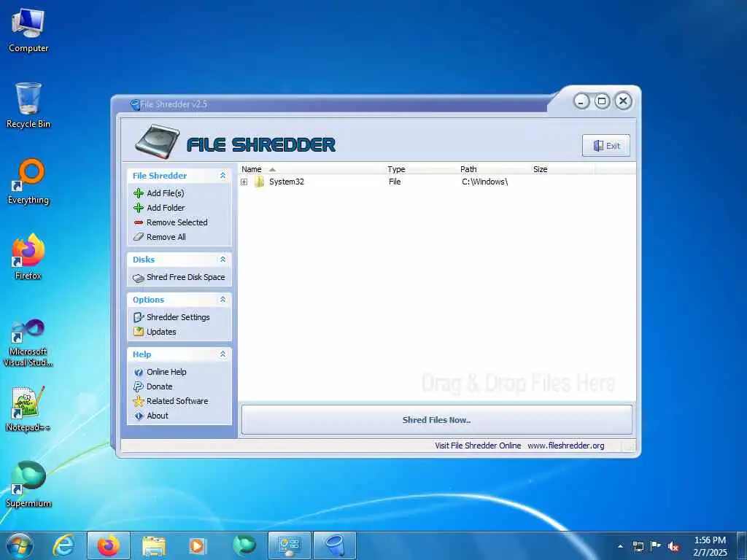747x560 pixels.
Task: Click the star icon for Related Software
Action: click(x=139, y=401)
